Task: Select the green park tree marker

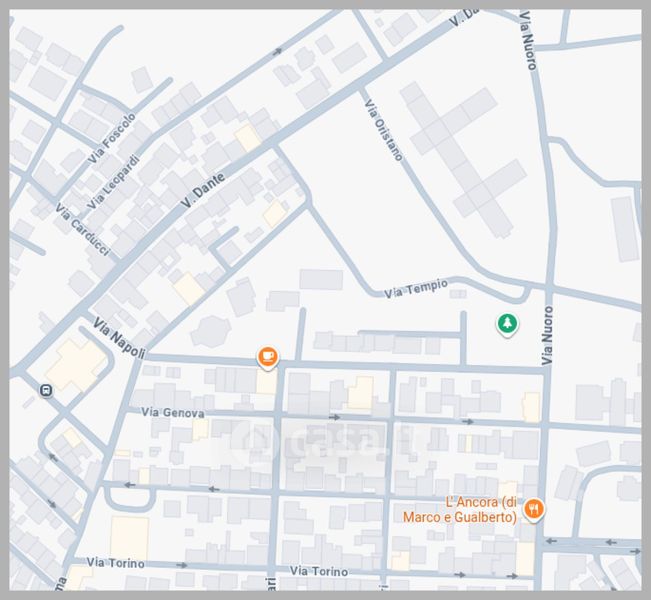Action: point(508,323)
